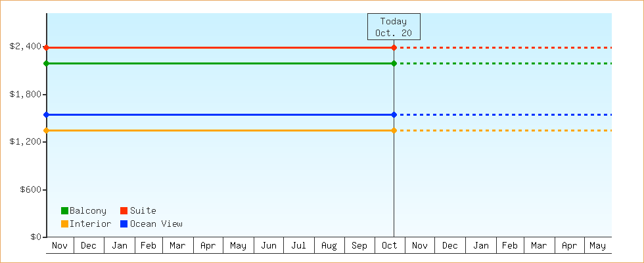Click the Suite legend label
The image size is (644, 263).
pos(143,211)
